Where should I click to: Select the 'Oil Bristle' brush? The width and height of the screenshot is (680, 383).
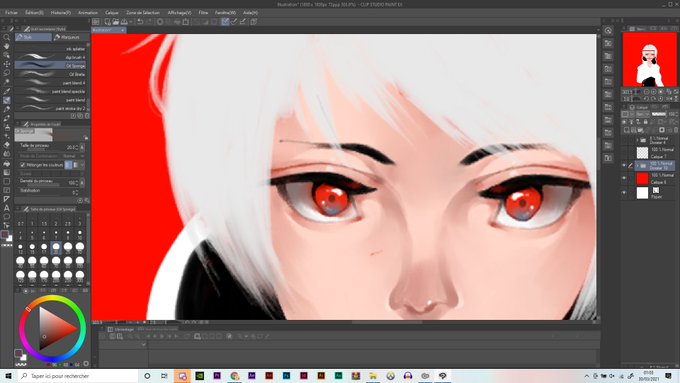click(x=50, y=74)
